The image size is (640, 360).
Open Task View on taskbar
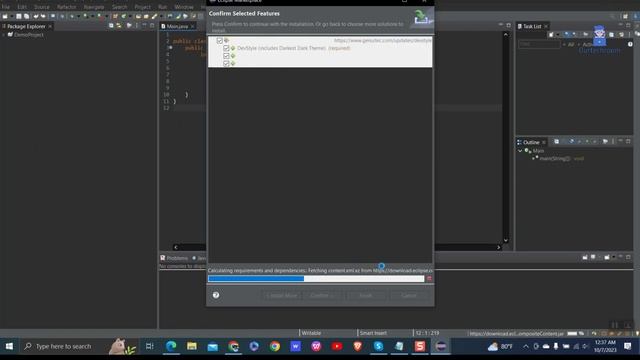point(149,347)
